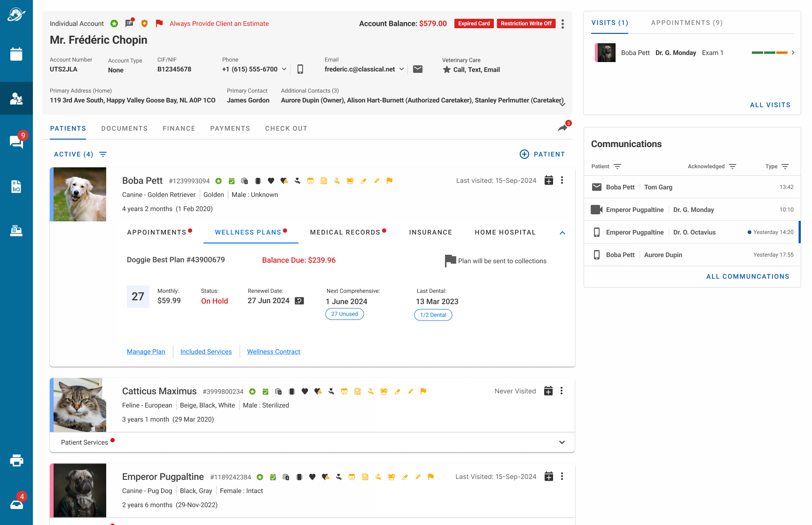Open the Medical Records tab
Screen dimensions: 812x525
[345, 232]
